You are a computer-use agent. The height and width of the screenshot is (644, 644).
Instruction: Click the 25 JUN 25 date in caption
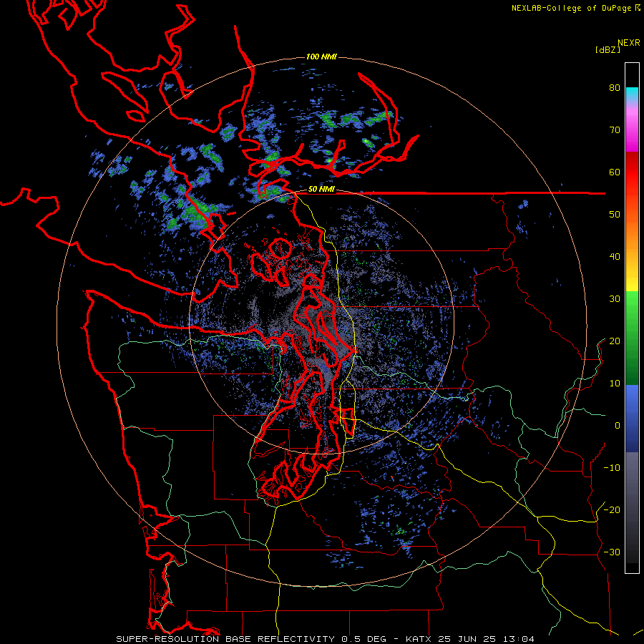pos(469,639)
